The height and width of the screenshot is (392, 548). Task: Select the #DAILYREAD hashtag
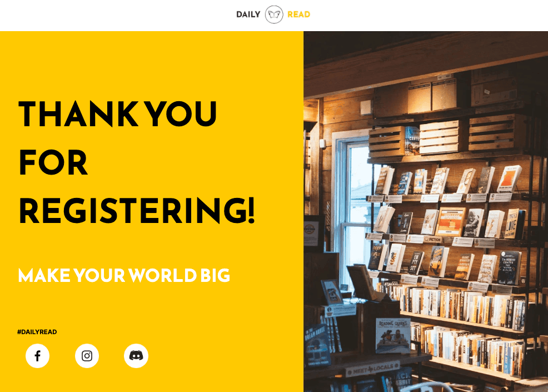coord(37,332)
